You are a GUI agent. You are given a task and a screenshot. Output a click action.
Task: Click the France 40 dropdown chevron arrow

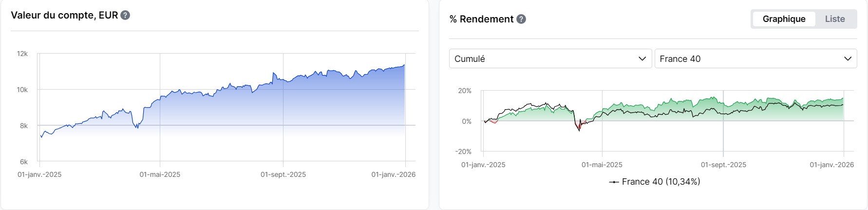[848, 58]
